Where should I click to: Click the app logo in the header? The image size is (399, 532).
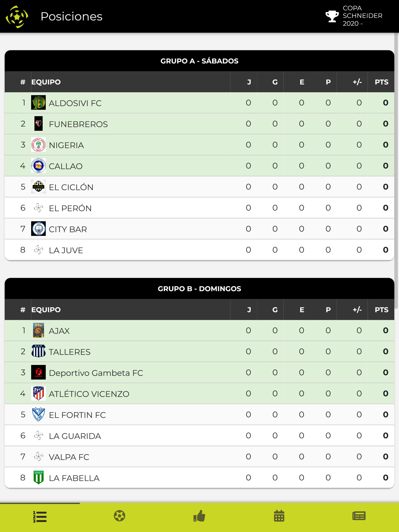[x=17, y=17]
